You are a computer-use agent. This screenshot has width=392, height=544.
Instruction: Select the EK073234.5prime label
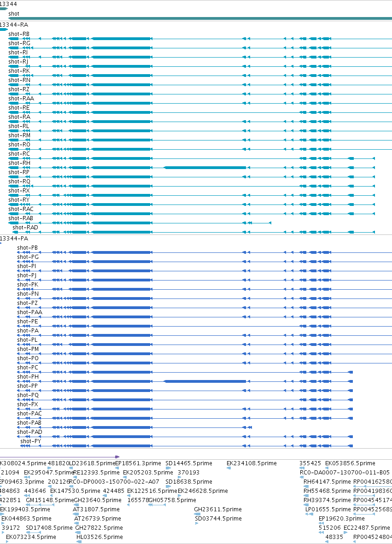(x=31, y=537)
